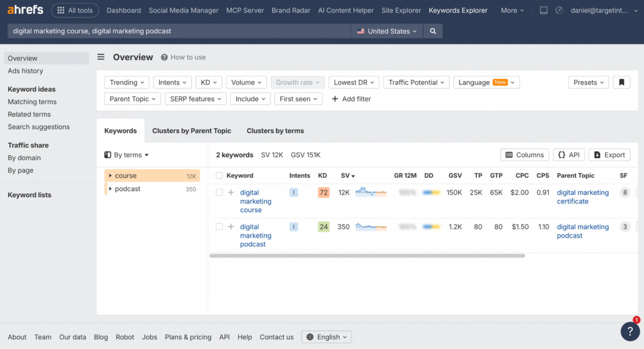The width and height of the screenshot is (644, 349).
Task: Click the DD bar for digital marketing course
Action: click(x=431, y=192)
